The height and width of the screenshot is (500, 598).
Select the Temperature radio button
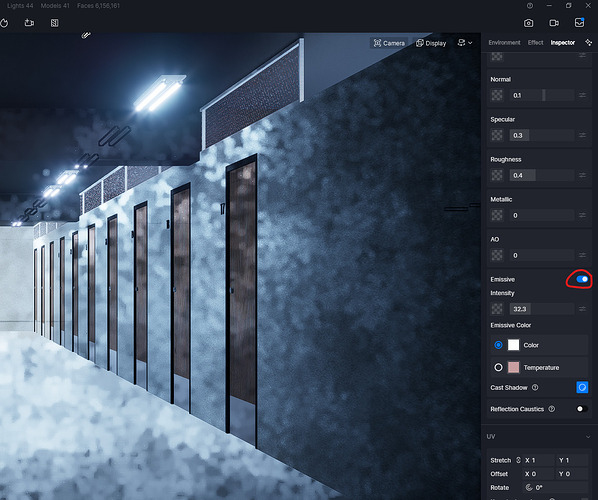click(498, 367)
